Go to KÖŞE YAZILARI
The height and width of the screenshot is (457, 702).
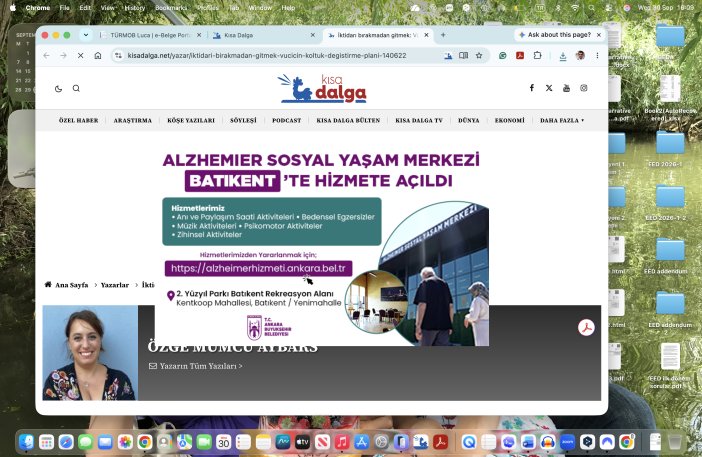click(191, 120)
